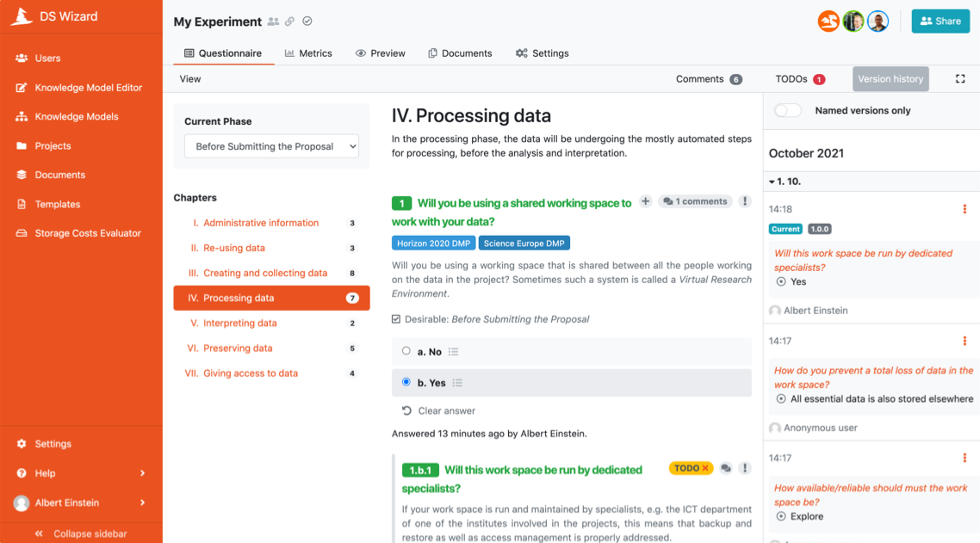The height and width of the screenshot is (543, 980).
Task: Expand the Help submenu arrow
Action: [x=142, y=473]
